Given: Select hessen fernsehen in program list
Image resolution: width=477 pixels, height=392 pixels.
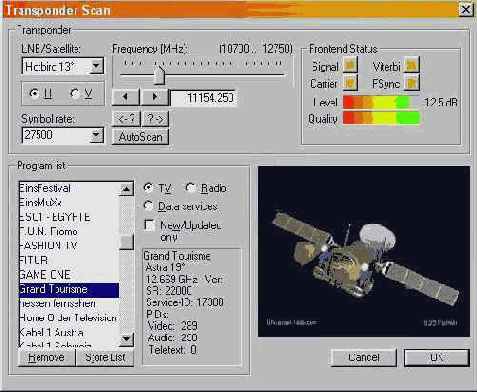Looking at the screenshot, I should pos(69,303).
